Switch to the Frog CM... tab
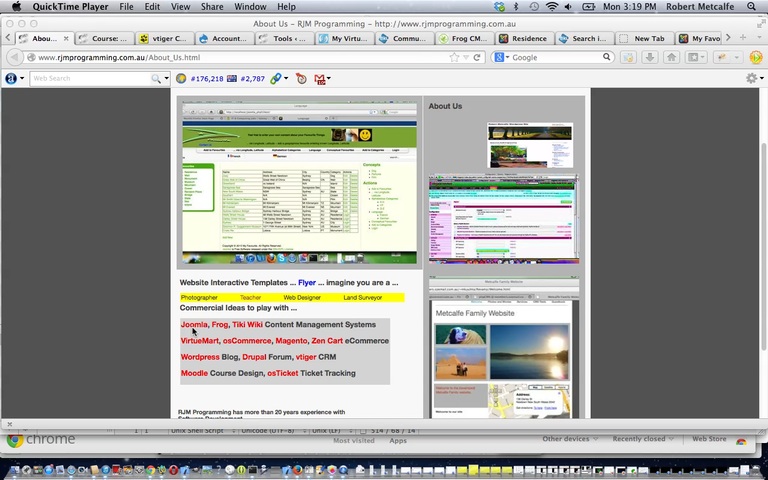768x480 pixels. point(464,38)
